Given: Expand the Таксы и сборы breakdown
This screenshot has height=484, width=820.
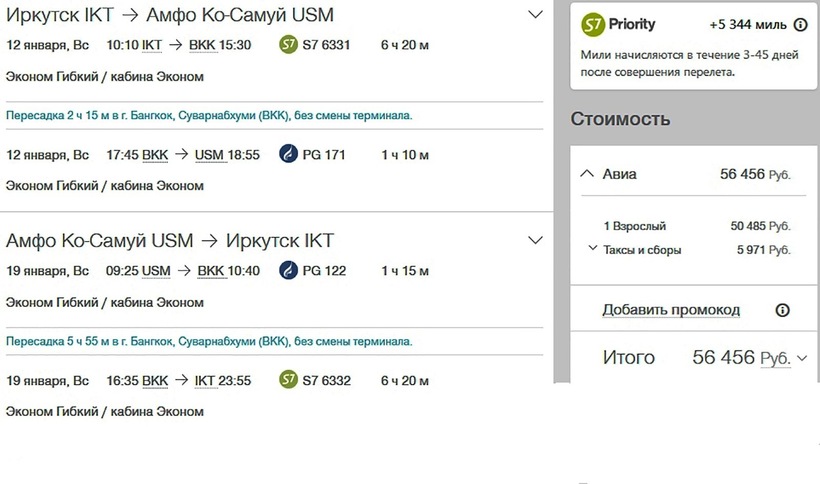Looking at the screenshot, I should 593,249.
